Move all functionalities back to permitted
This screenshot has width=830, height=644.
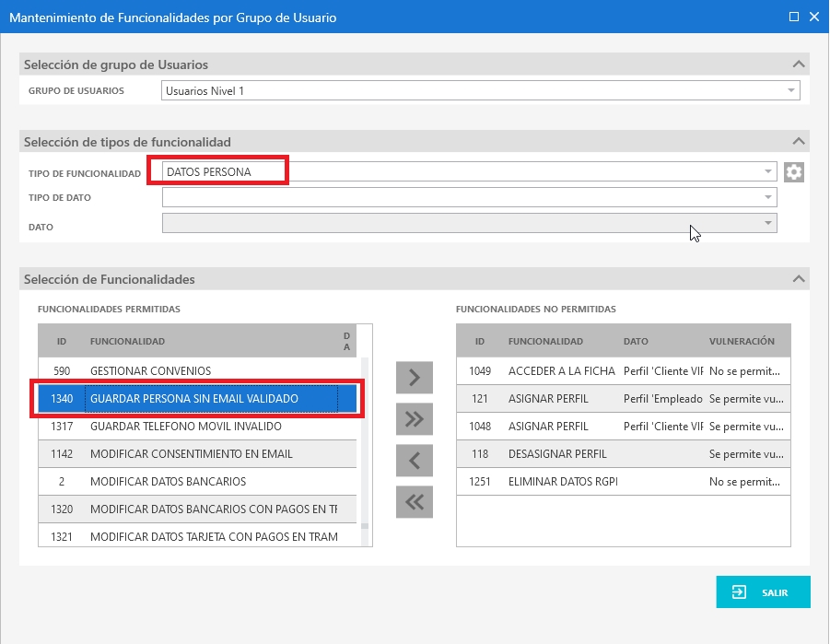click(415, 501)
